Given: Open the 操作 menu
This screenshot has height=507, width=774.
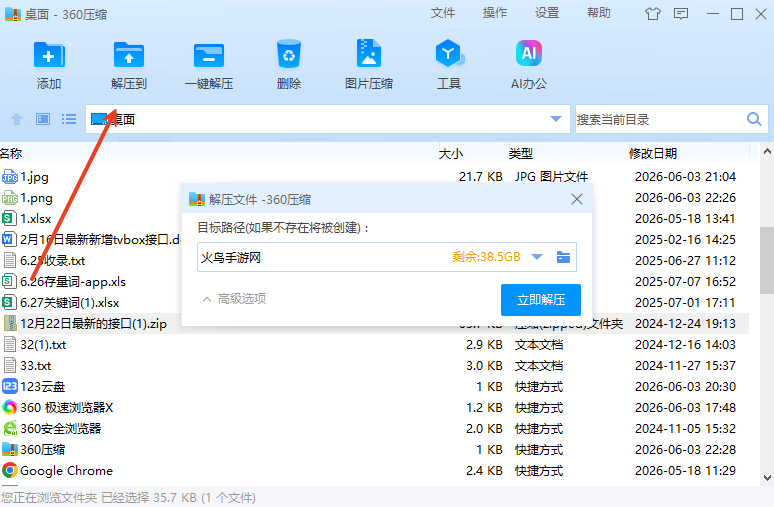Looking at the screenshot, I should point(495,13).
